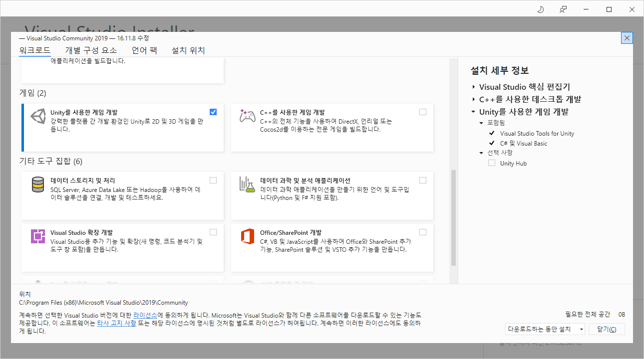
Task: Minimize the Visual Studio Installer window
Action: (x=586, y=9)
